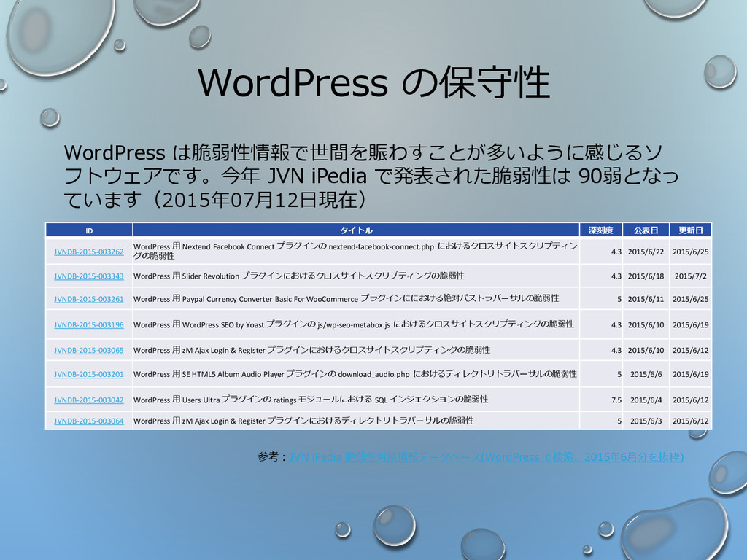
Task: Open link JVNDB-2015-003042
Action: pyautogui.click(x=88, y=400)
